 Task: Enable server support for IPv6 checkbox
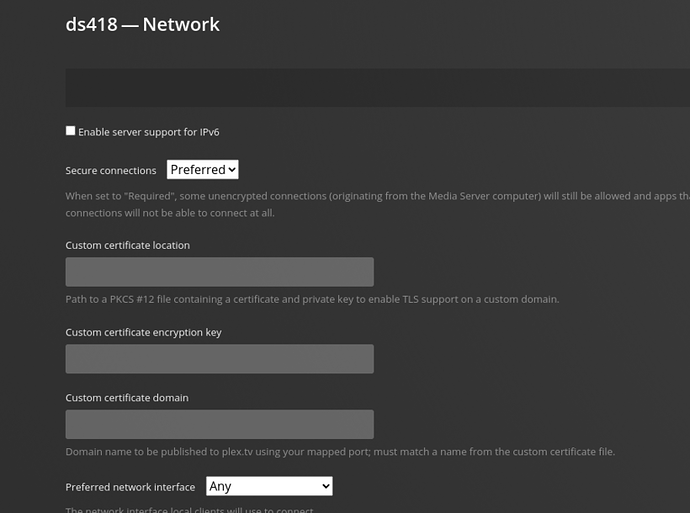tap(71, 131)
